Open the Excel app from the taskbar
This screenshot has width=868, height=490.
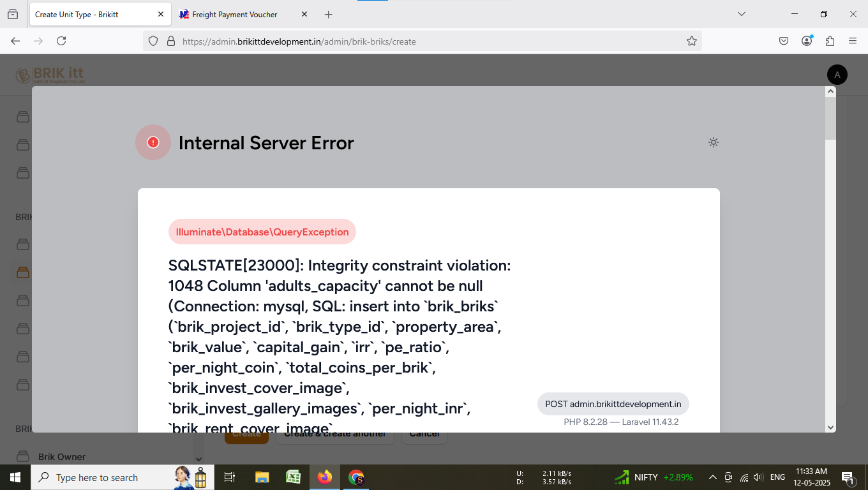pyautogui.click(x=293, y=477)
